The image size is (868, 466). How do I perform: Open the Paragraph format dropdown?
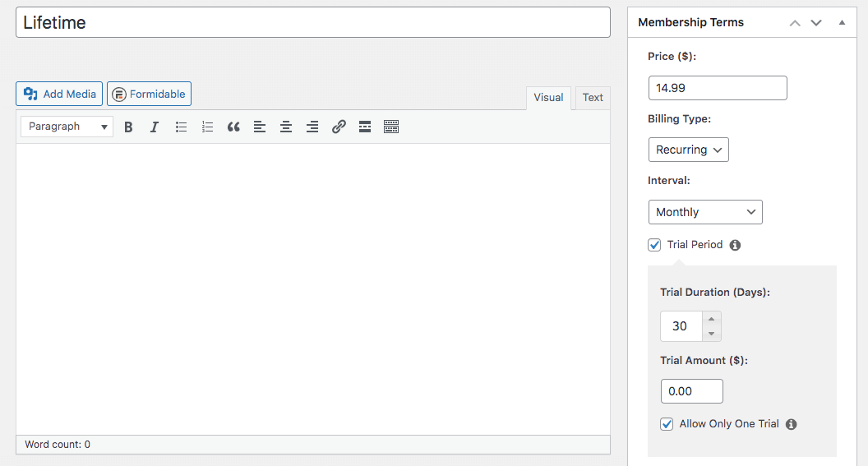tap(67, 127)
